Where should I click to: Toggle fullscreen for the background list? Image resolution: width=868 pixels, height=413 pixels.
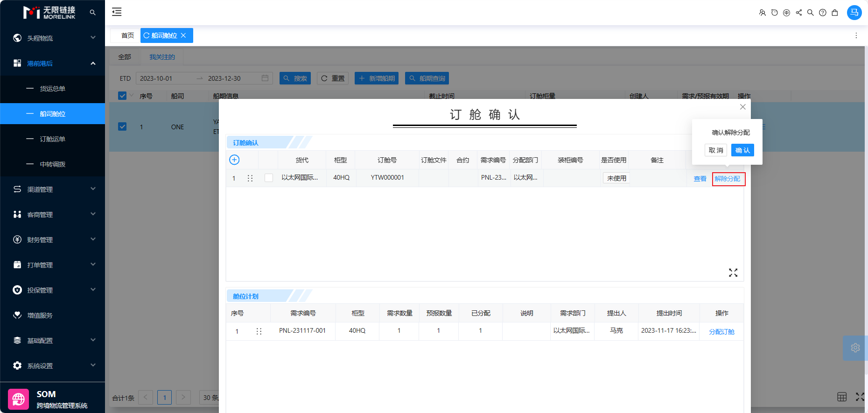pos(861,397)
